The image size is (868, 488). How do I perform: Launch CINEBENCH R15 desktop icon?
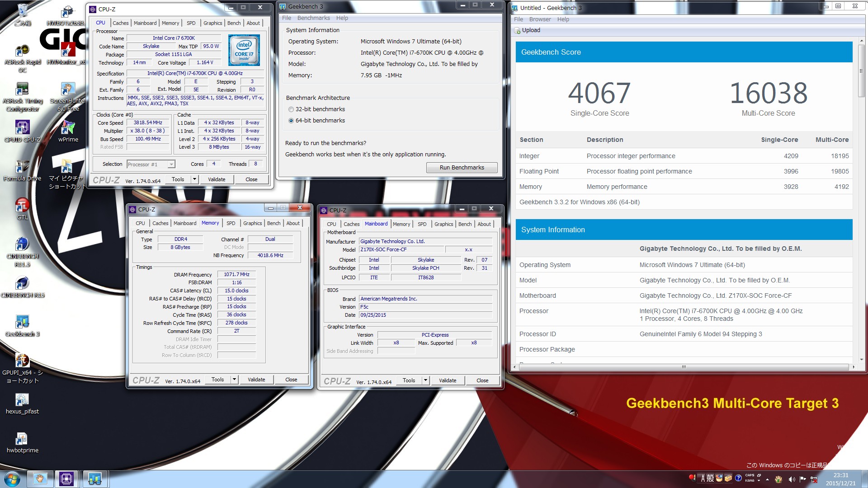pos(22,287)
